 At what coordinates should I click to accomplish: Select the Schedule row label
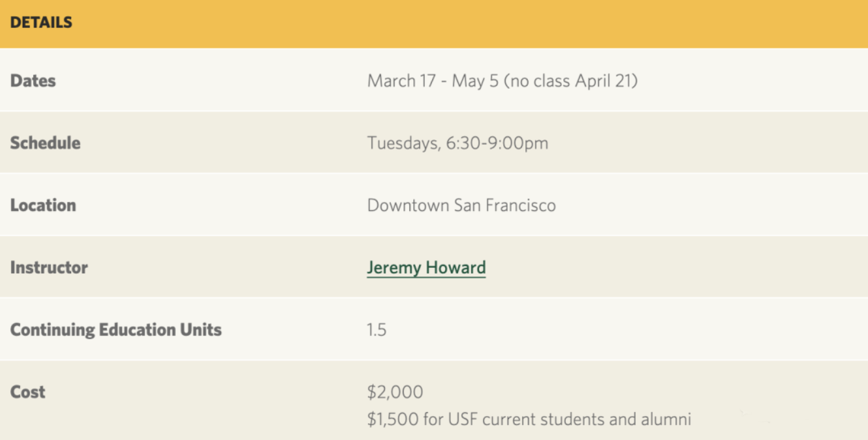[x=45, y=143]
